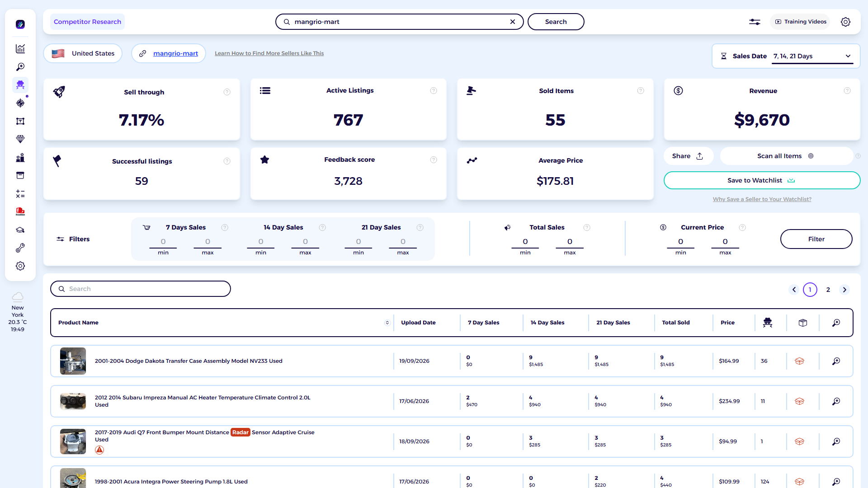868x488 pixels.
Task: Open the product research magnifier sidebar icon
Action: tap(20, 67)
